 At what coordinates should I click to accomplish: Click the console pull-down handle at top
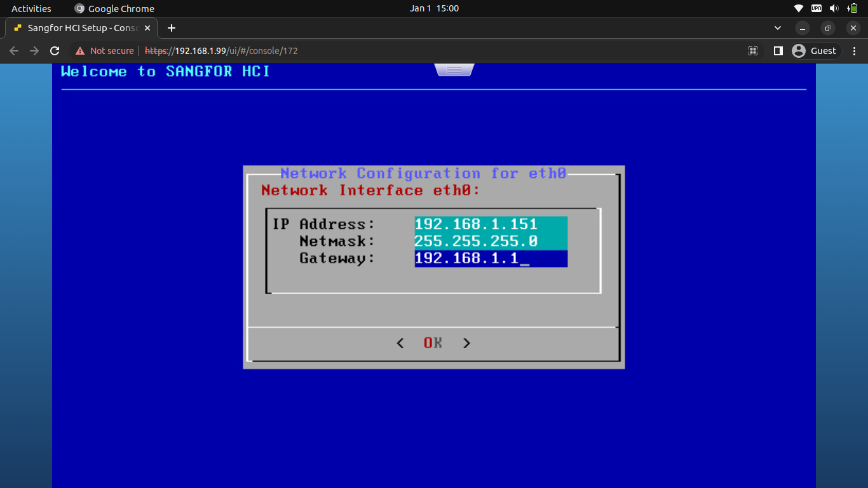pos(454,70)
